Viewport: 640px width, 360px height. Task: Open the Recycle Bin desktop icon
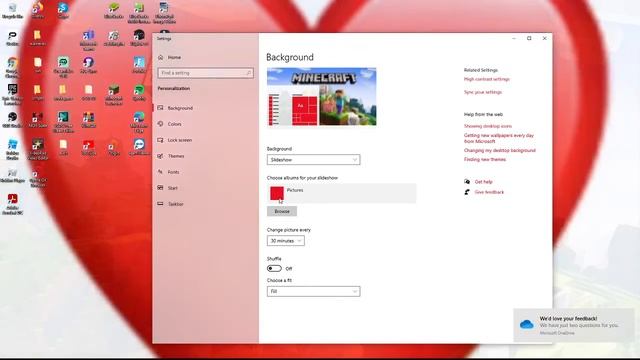point(12,11)
